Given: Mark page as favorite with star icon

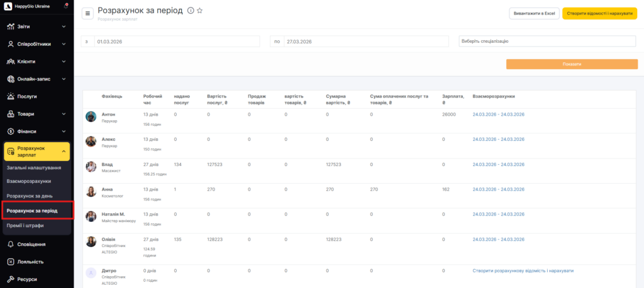Looking at the screenshot, I should [200, 11].
